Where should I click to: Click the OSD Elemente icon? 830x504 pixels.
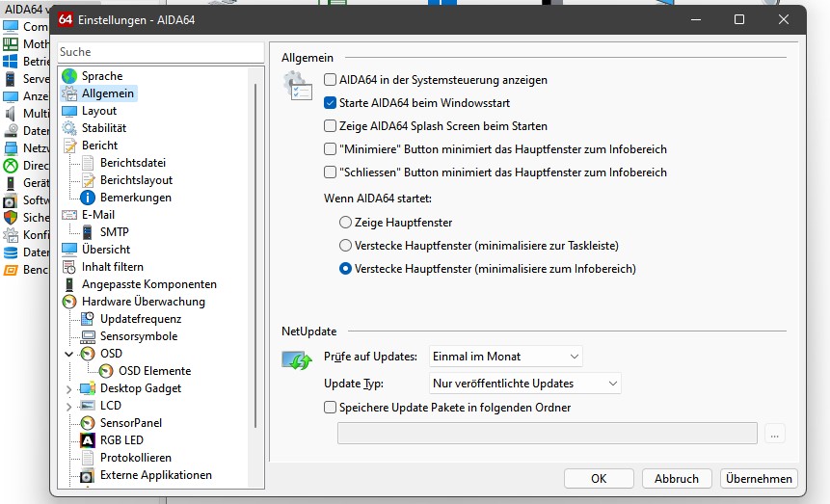click(106, 371)
